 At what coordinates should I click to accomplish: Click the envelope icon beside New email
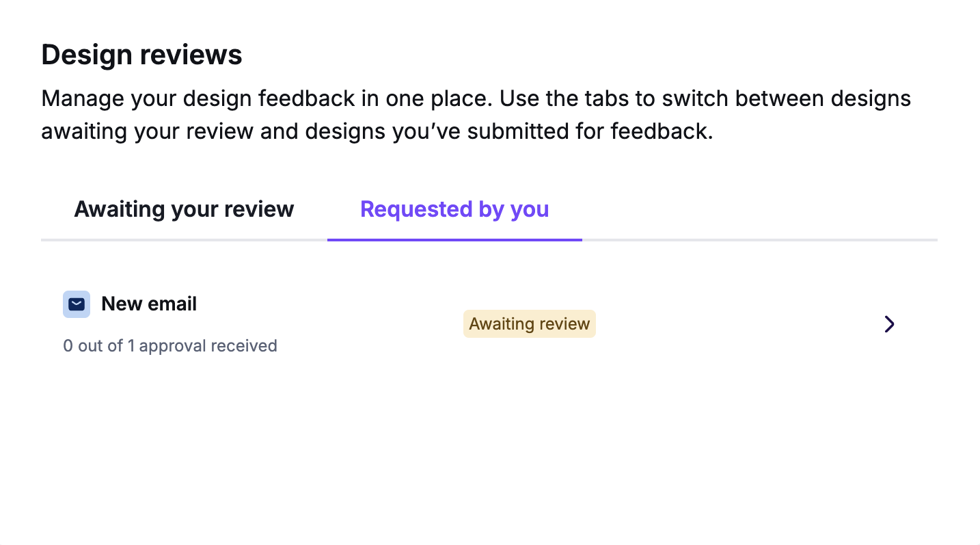tap(77, 304)
